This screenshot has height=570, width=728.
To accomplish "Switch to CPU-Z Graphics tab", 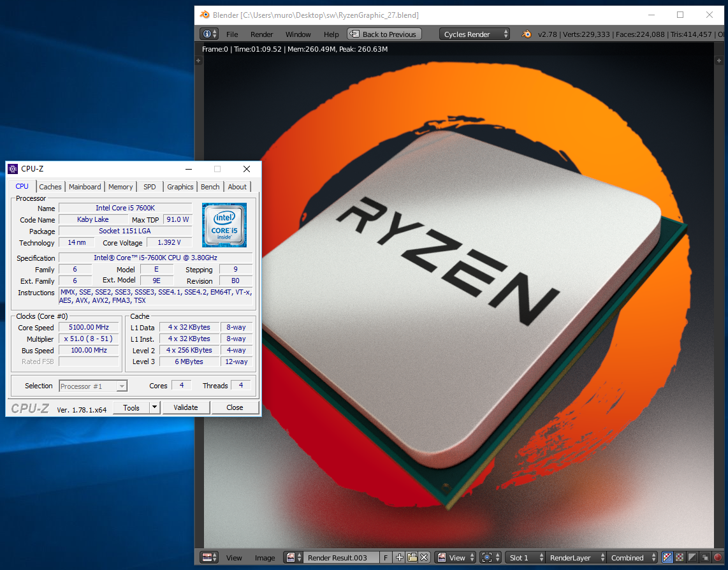I will [x=180, y=187].
